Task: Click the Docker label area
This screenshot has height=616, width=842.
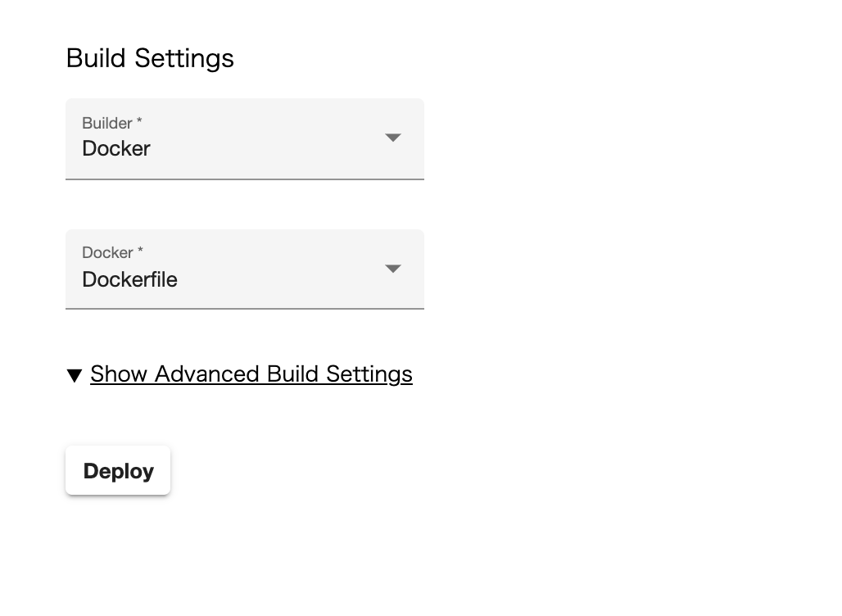Action: pos(111,253)
